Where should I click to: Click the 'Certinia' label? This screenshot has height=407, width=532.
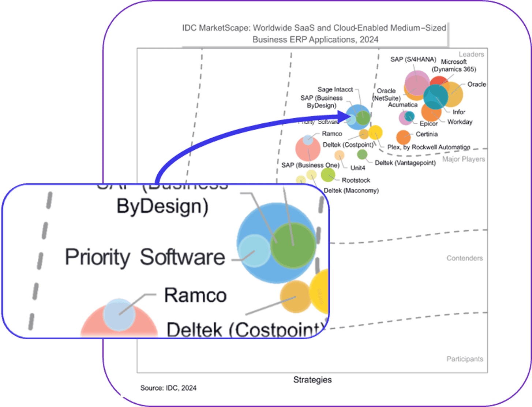427,134
